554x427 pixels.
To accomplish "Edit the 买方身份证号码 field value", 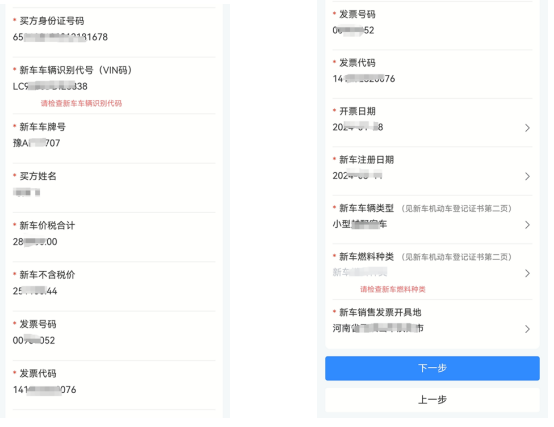I will pyautogui.click(x=60, y=37).
